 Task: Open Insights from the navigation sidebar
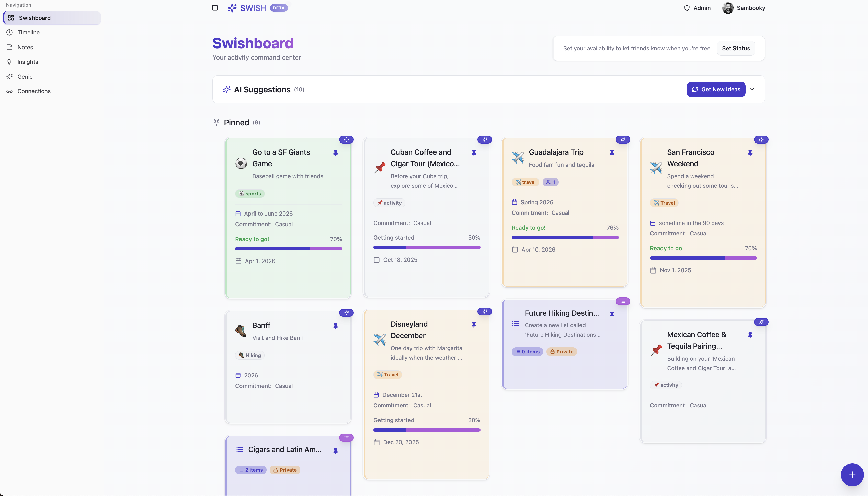[x=28, y=62]
